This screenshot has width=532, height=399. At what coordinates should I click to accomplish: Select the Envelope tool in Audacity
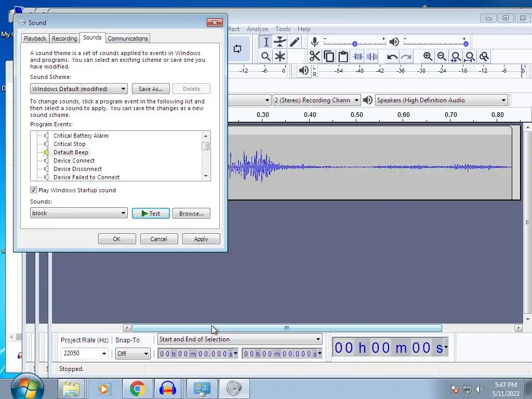click(280, 42)
